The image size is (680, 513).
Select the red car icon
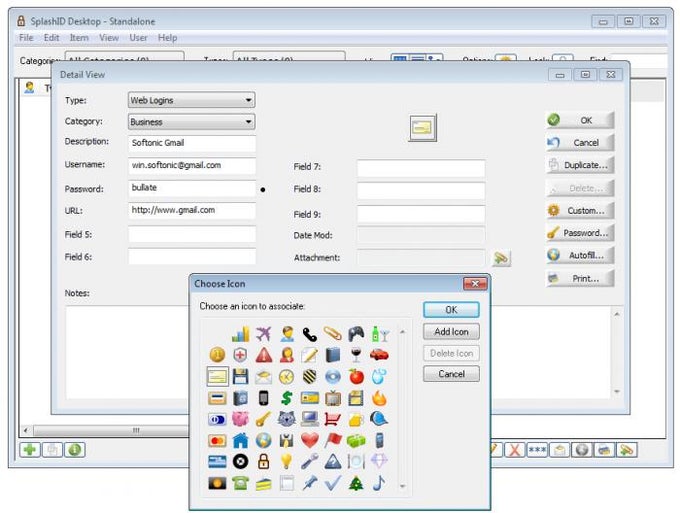379,355
